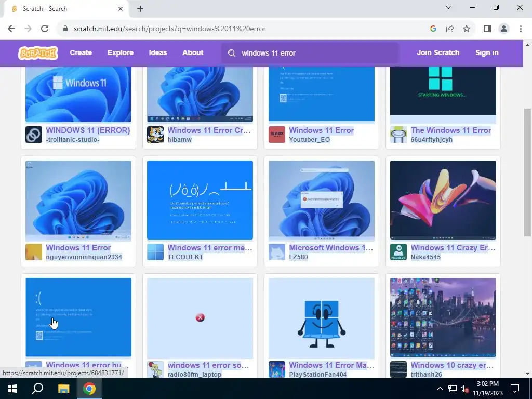This screenshot has height=399, width=532.
Task: Click Join Scratch link
Action: 438,52
